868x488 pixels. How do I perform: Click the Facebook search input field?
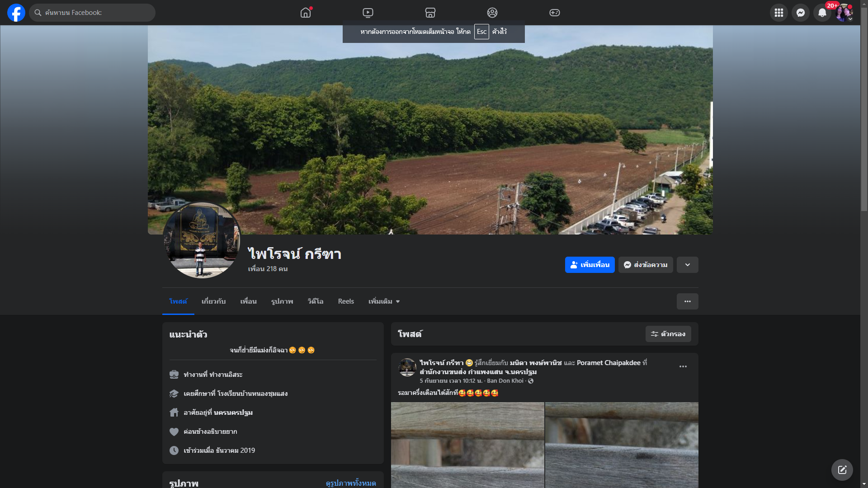[95, 13]
